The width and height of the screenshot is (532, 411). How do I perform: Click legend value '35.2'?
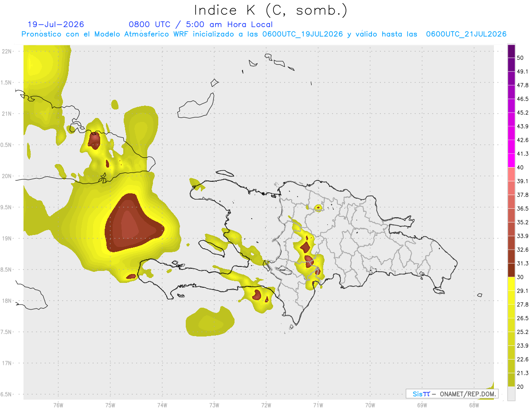523,222
